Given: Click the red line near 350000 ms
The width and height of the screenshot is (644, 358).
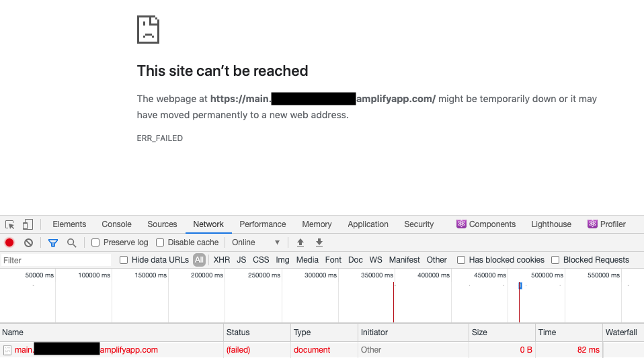Looking at the screenshot, I should tap(393, 302).
